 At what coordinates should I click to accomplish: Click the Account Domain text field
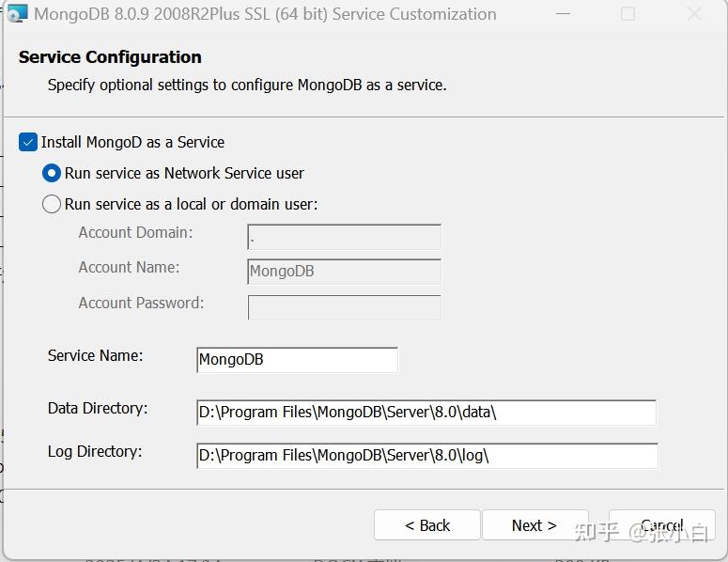344,237
